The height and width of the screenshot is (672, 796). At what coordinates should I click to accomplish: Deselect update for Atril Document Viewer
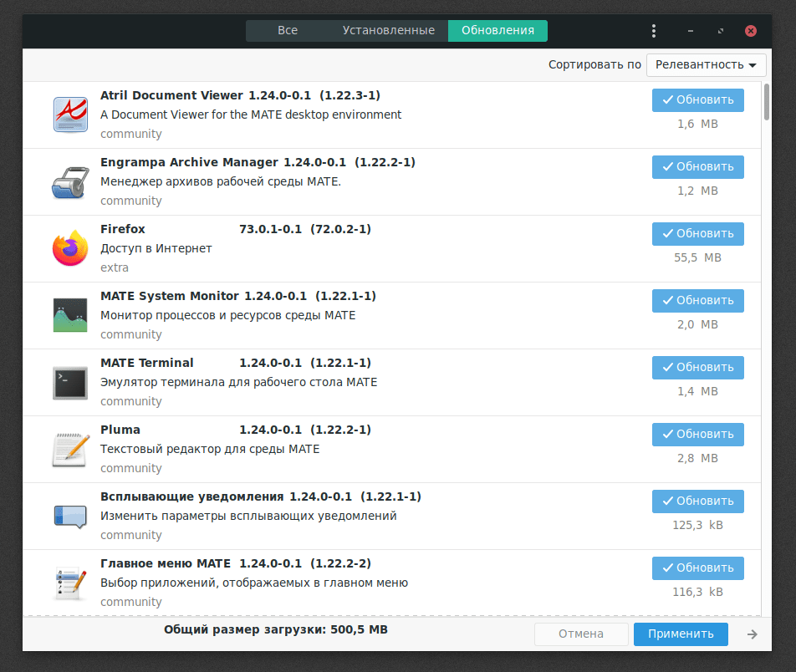[697, 100]
